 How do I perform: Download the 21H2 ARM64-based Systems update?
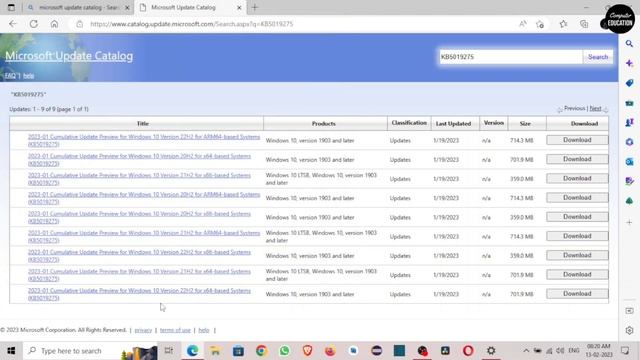coord(577,236)
